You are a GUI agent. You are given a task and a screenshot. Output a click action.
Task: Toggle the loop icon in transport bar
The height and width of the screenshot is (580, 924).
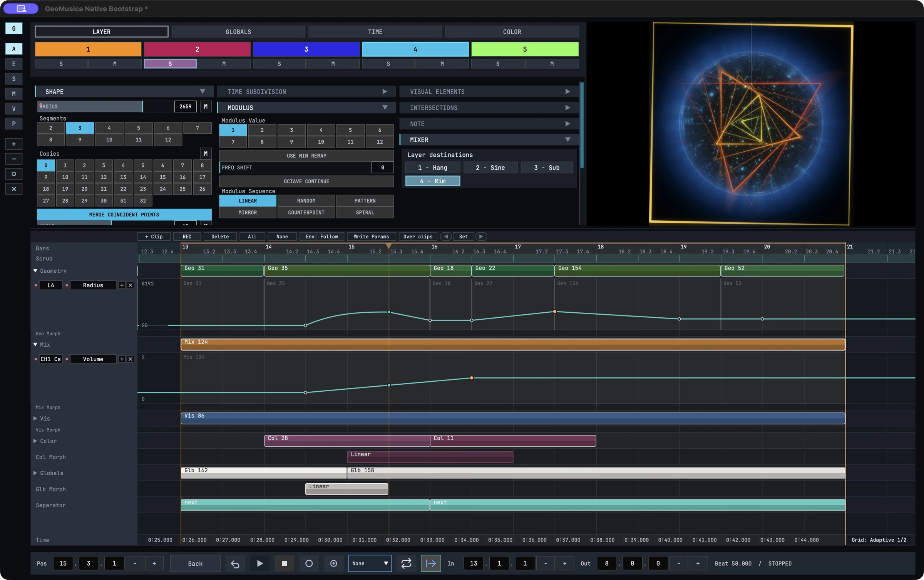coord(406,563)
